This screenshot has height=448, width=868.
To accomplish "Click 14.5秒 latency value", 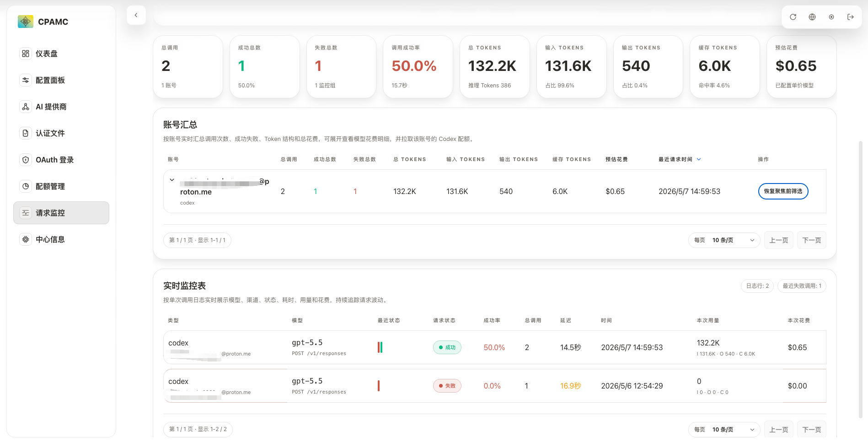I will 570,347.
